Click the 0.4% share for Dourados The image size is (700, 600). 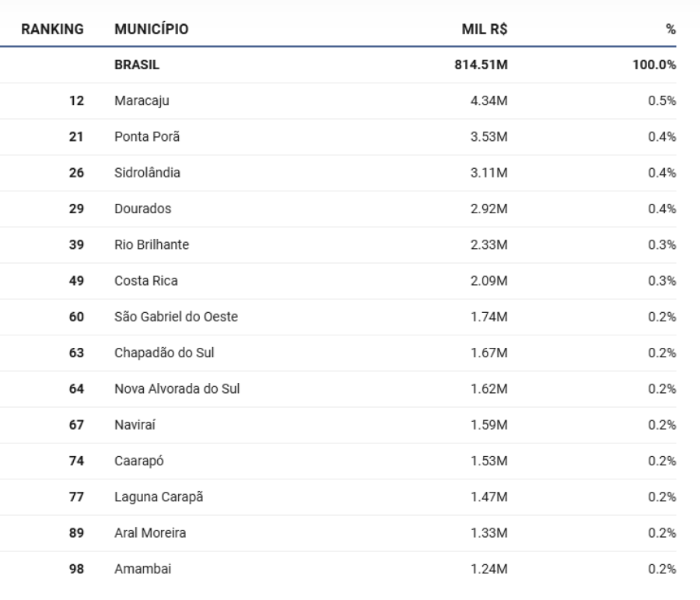point(662,209)
